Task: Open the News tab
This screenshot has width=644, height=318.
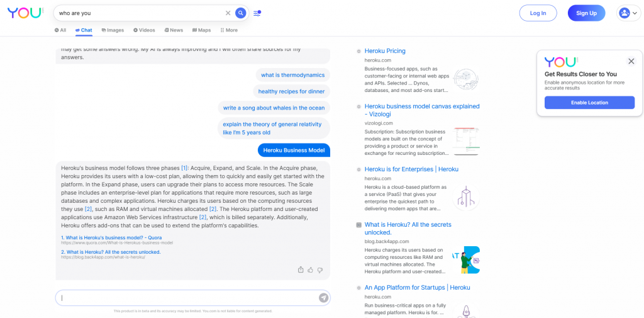Action: 174,30
